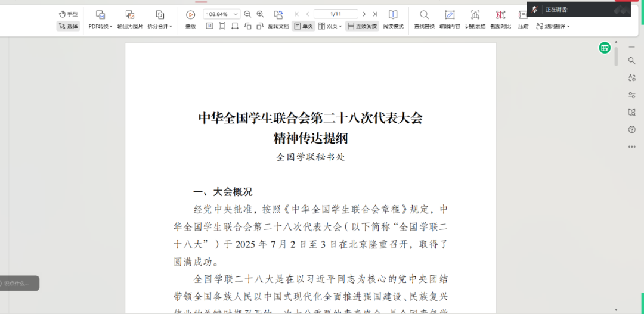Click the zoom in magnifier icon
Image resolution: width=644 pixels, height=314 pixels.
click(260, 14)
